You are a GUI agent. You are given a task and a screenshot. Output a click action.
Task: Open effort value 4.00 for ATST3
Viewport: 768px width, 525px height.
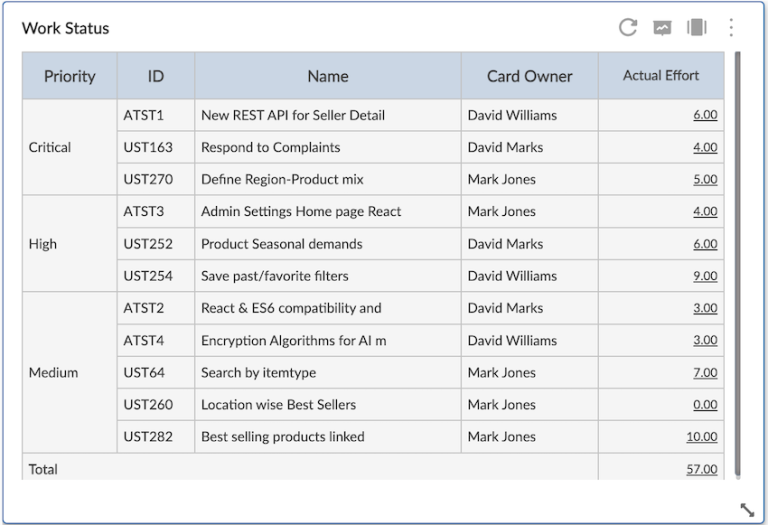pyautogui.click(x=705, y=211)
